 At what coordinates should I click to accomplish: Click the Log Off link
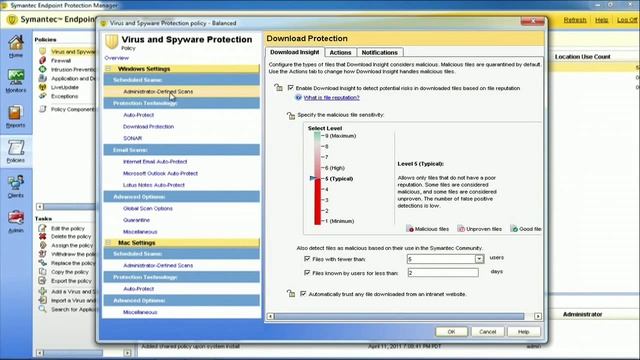point(627,20)
